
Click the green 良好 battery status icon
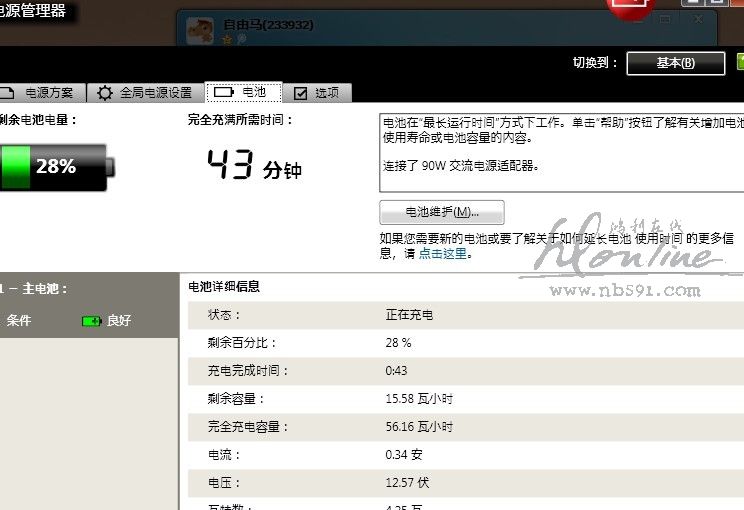(x=91, y=321)
